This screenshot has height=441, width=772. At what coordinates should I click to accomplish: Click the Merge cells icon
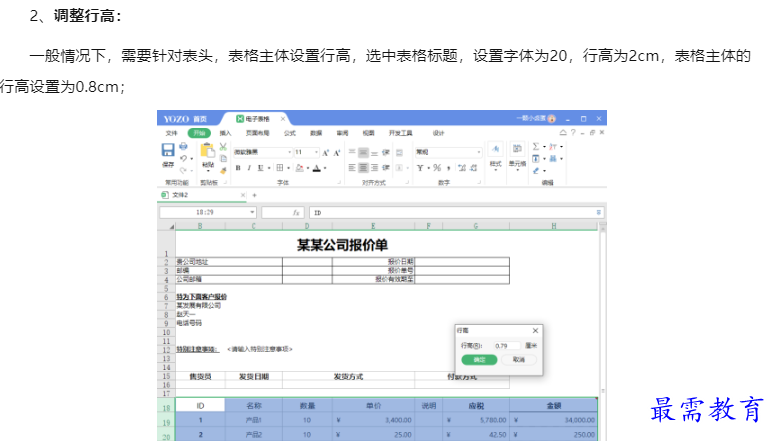(399, 168)
